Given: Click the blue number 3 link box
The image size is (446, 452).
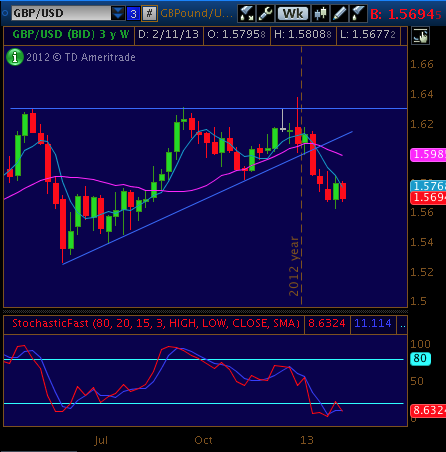Looking at the screenshot, I should click(133, 14).
